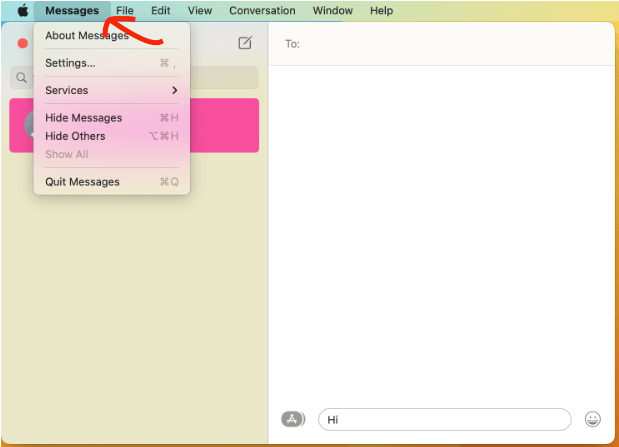The width and height of the screenshot is (619, 447).
Task: Open Settings… from the menu
Action: click(x=112, y=63)
